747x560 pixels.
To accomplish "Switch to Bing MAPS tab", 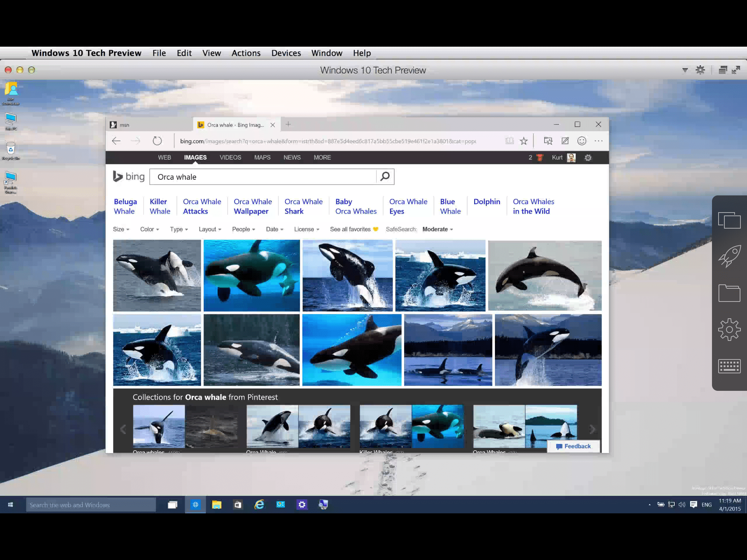I will [262, 157].
